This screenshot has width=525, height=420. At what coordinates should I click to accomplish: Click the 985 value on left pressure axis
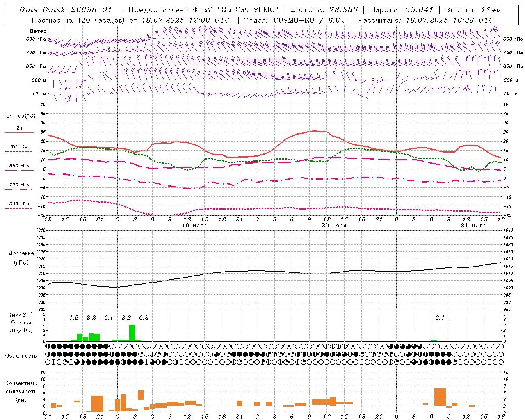point(42,309)
